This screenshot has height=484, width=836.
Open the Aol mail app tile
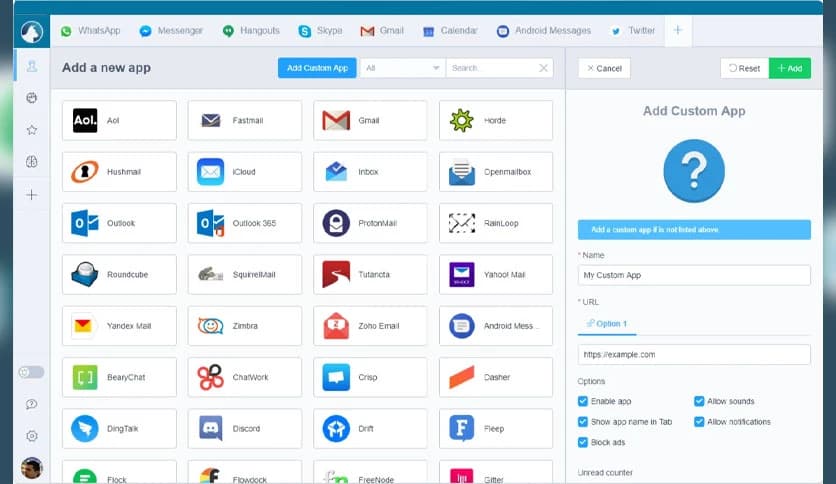point(119,120)
